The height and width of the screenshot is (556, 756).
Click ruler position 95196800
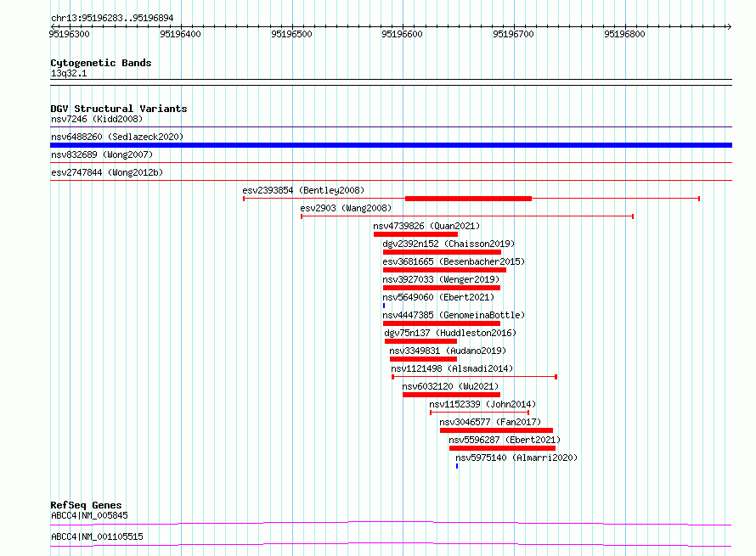pyautogui.click(x=624, y=34)
